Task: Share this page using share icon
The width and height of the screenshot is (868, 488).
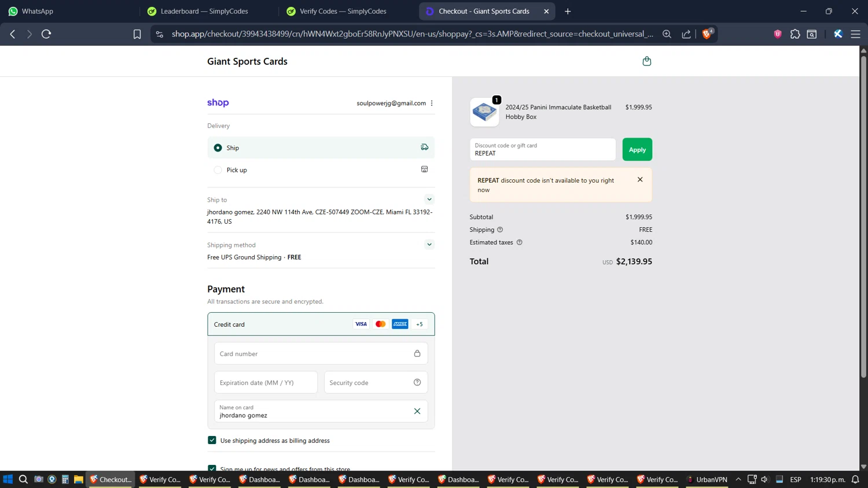Action: [x=686, y=34]
